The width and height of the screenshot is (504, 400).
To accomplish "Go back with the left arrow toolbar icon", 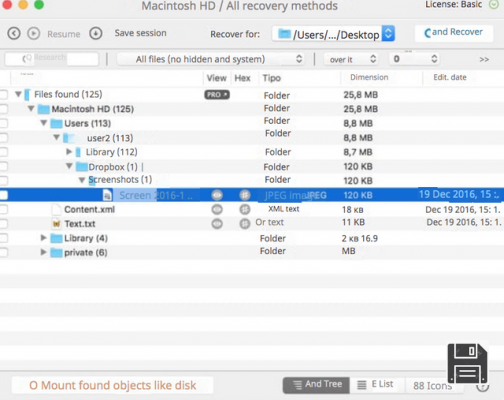I will pyautogui.click(x=14, y=34).
